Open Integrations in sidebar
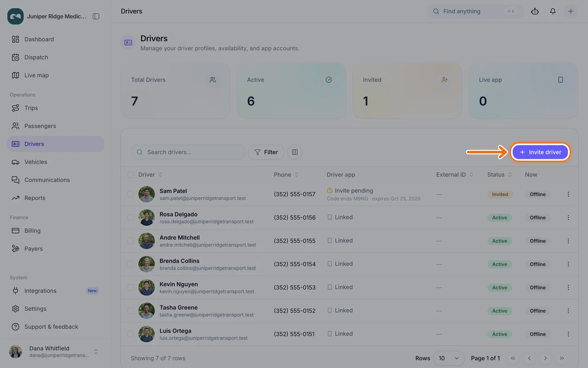The height and width of the screenshot is (368, 588). tap(55, 291)
